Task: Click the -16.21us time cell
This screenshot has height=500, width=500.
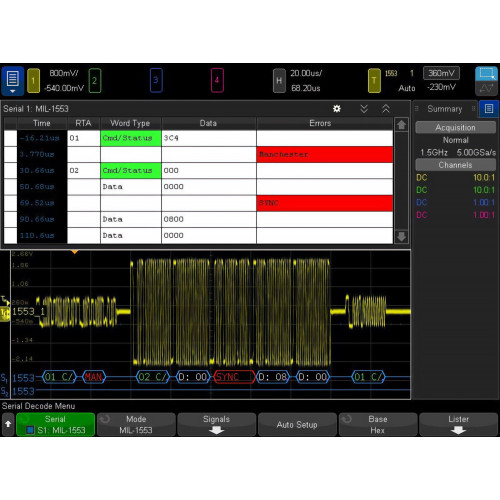Action: point(42,138)
